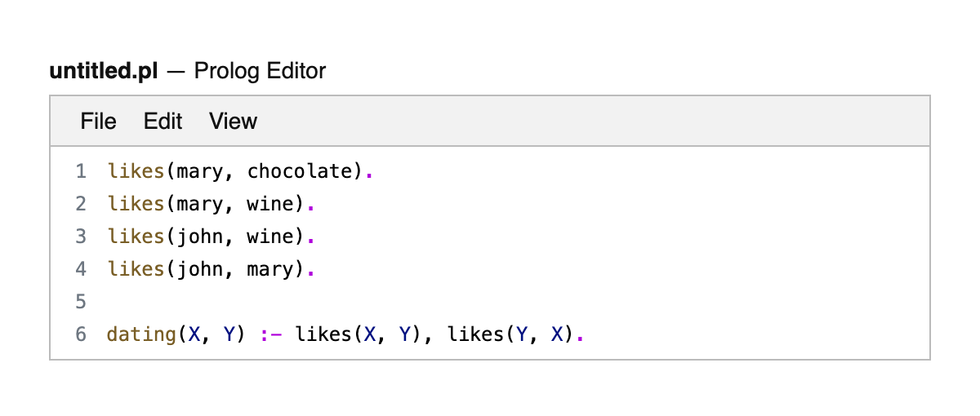Click line number 5 in gutter
The height and width of the screenshot is (416, 980).
click(80, 302)
